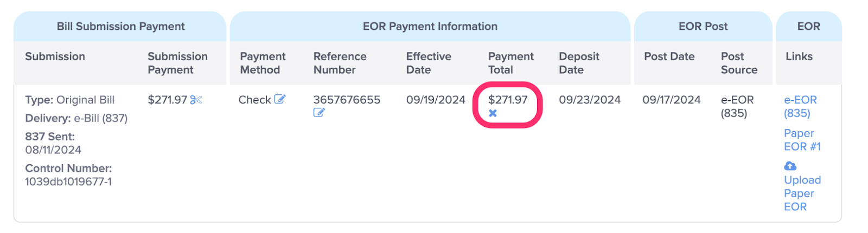The image size is (868, 233).
Task: Click the Post Date 09/17/2024 value
Action: tap(672, 100)
